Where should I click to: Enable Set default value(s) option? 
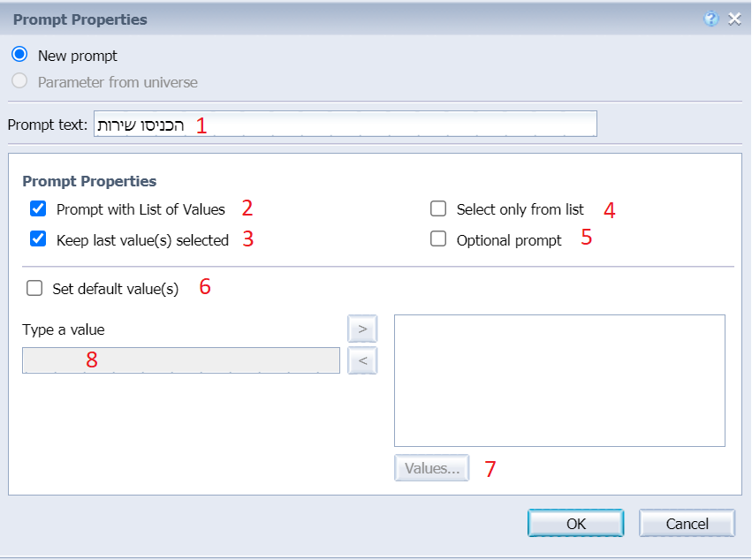pos(34,288)
